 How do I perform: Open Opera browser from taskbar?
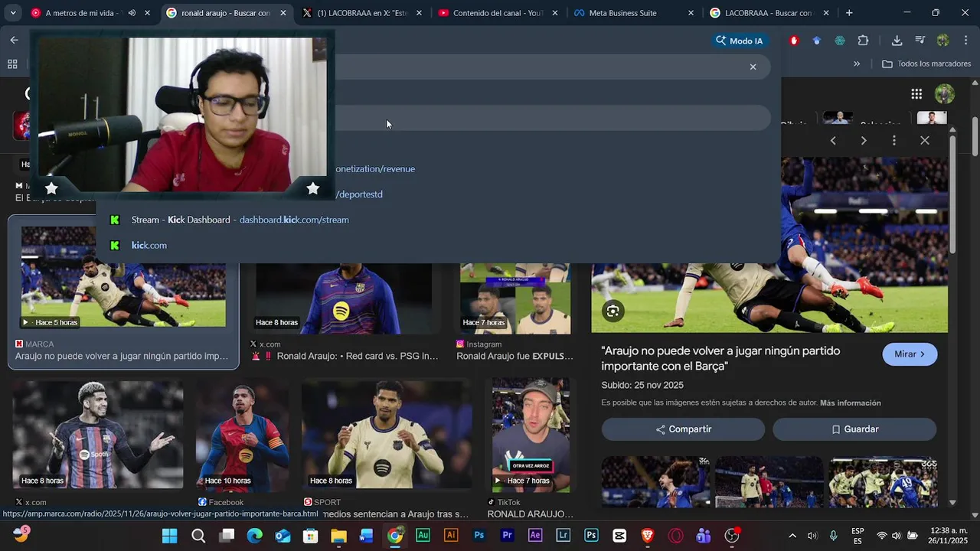pyautogui.click(x=676, y=536)
